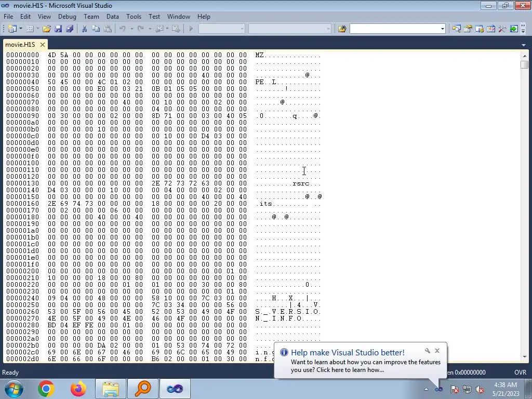This screenshot has height=399, width=532.
Task: Open the Properties Window toolbar icon
Action: tap(468, 29)
